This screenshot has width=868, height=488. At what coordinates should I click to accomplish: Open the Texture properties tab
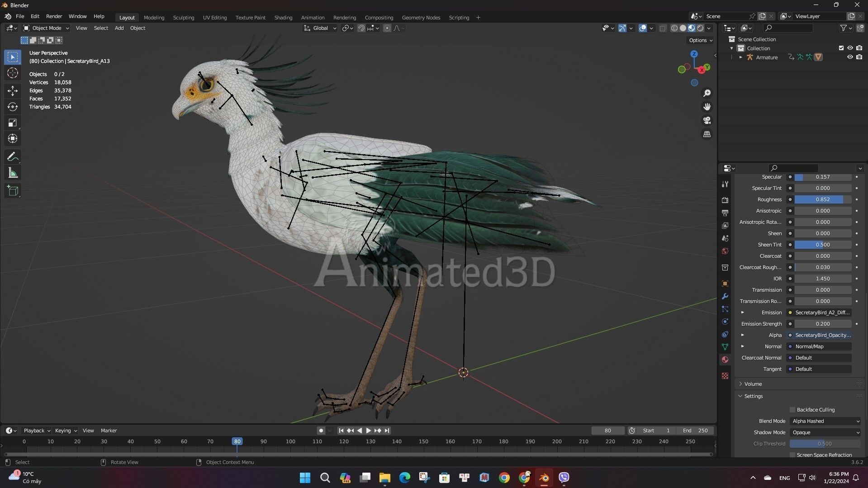pyautogui.click(x=725, y=376)
